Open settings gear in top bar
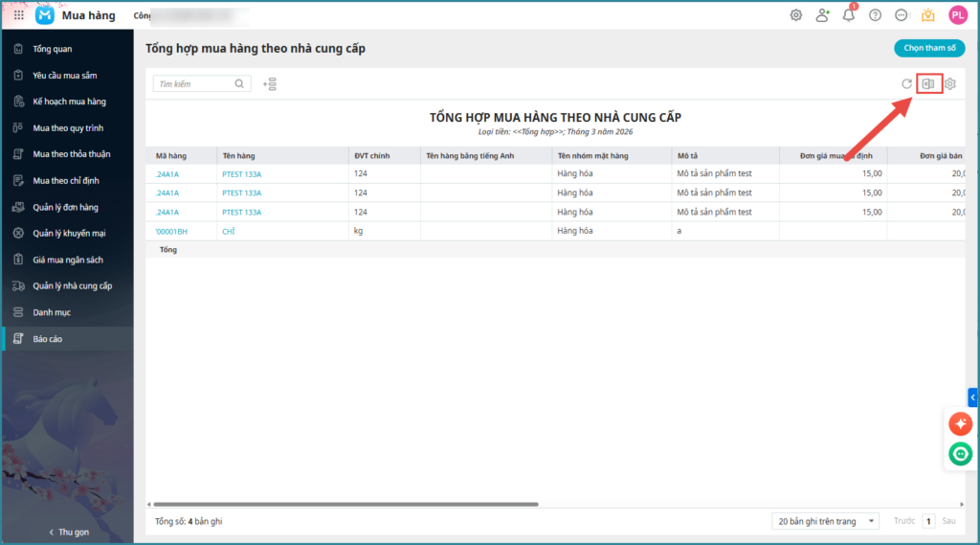This screenshot has height=545, width=980. [795, 15]
